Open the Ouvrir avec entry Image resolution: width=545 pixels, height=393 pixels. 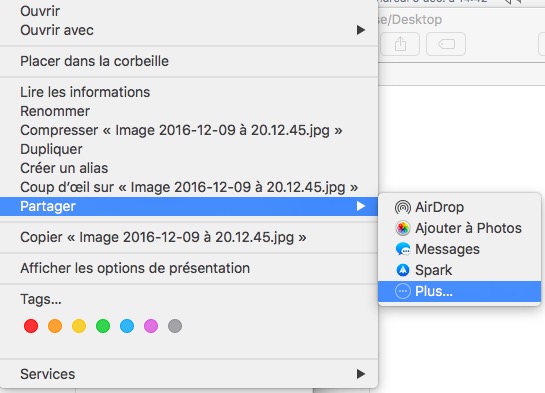click(x=189, y=30)
